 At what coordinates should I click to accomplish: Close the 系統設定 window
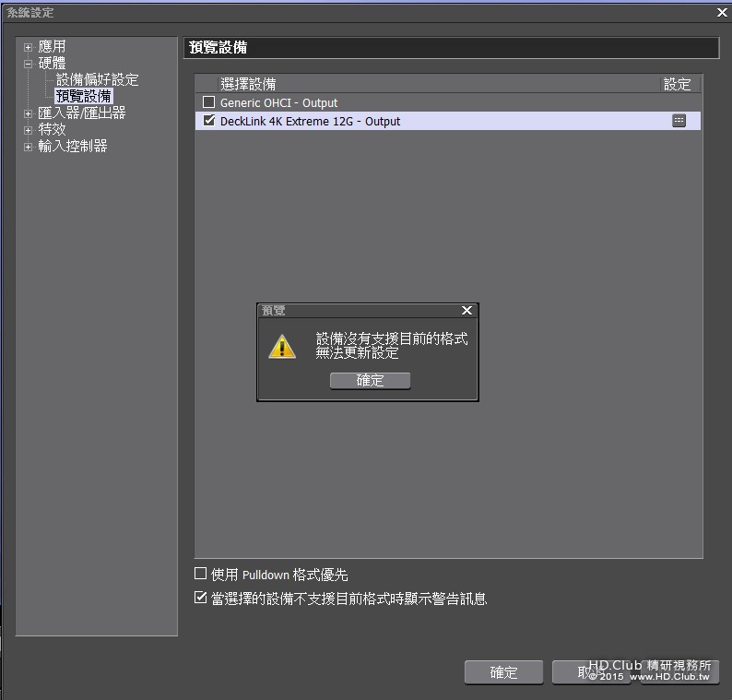(x=722, y=13)
